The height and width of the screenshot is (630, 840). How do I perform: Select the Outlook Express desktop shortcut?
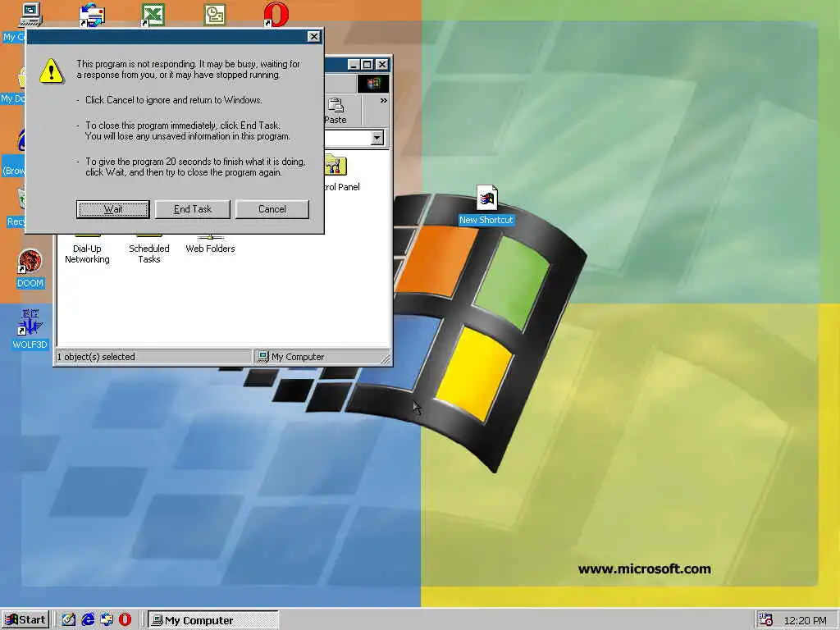92,15
